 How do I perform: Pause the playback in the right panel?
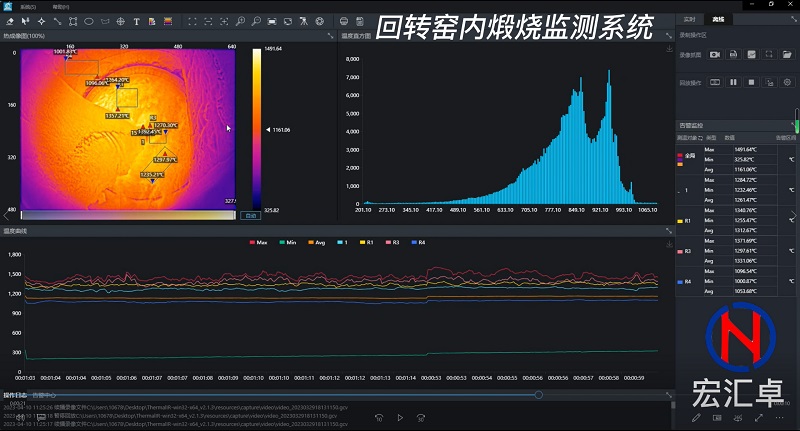point(733,82)
